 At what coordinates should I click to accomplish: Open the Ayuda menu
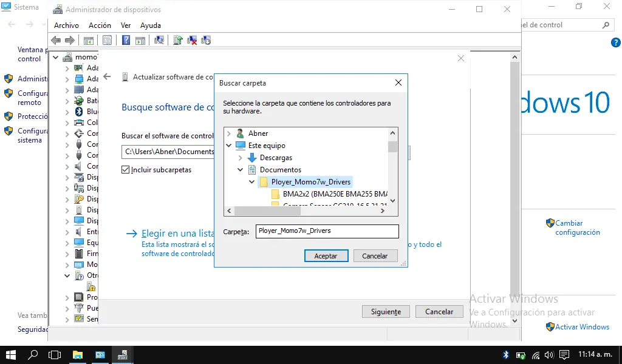point(151,25)
